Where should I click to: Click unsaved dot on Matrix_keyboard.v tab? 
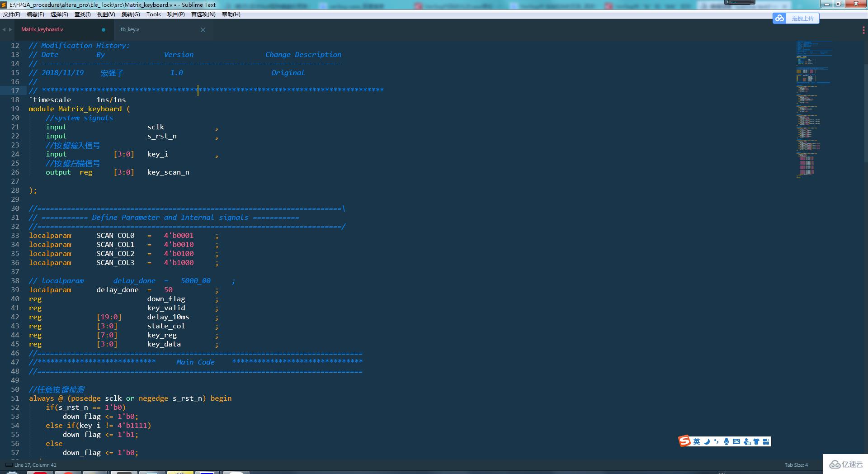point(104,30)
